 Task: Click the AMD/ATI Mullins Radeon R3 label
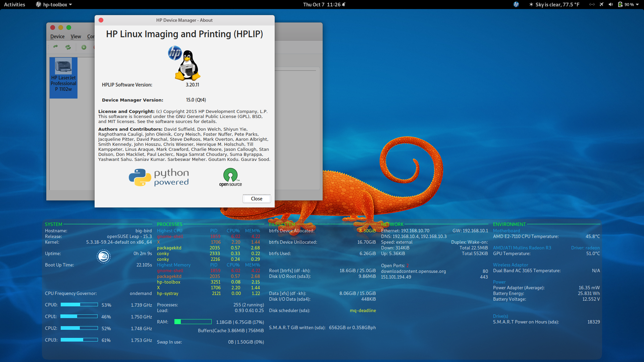pyautogui.click(x=522, y=248)
